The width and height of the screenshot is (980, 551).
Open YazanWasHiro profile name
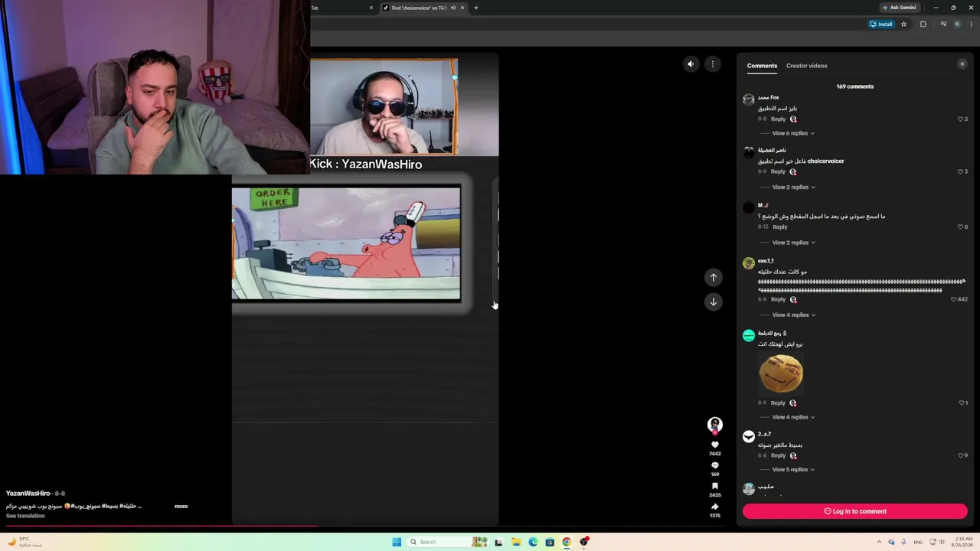click(28, 494)
